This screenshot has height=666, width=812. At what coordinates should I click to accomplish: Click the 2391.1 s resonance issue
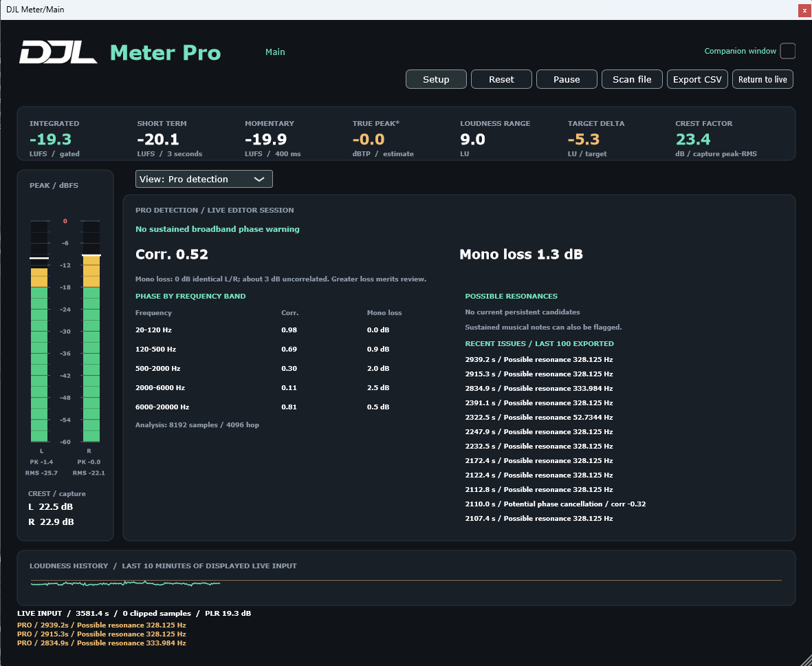pos(539,402)
